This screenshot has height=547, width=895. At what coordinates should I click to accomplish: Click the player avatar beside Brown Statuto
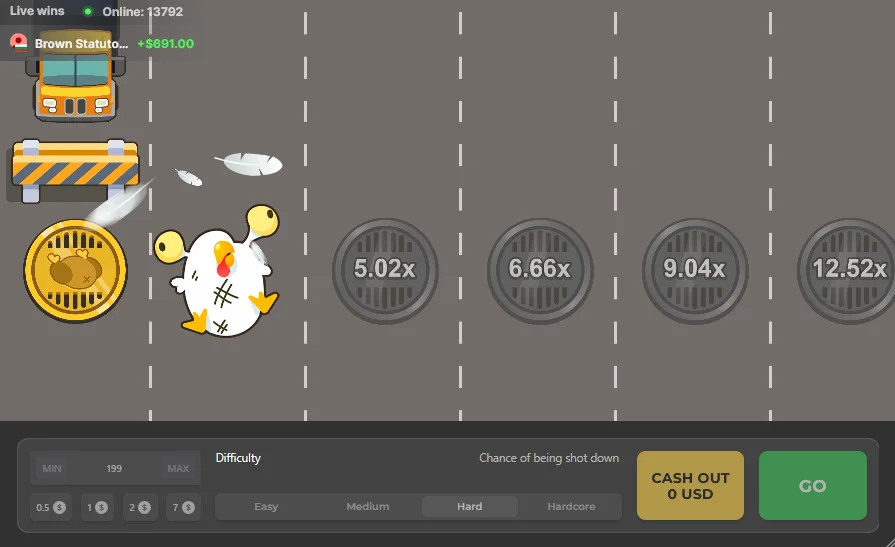coord(19,43)
